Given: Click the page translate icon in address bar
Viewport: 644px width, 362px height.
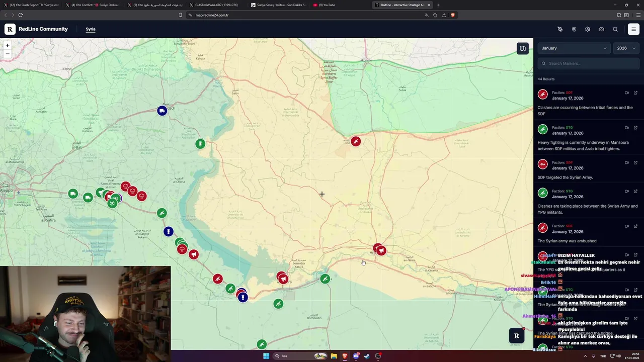Looking at the screenshot, I should coord(427,15).
